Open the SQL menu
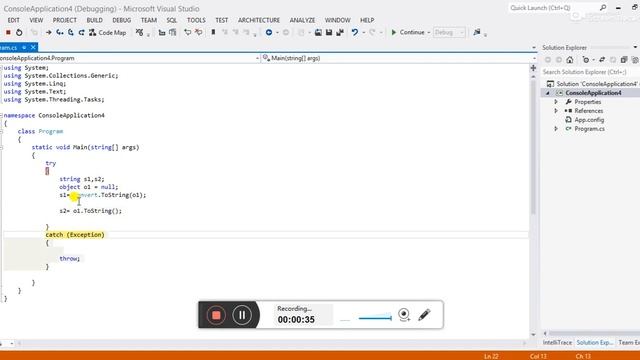 pos(172,20)
